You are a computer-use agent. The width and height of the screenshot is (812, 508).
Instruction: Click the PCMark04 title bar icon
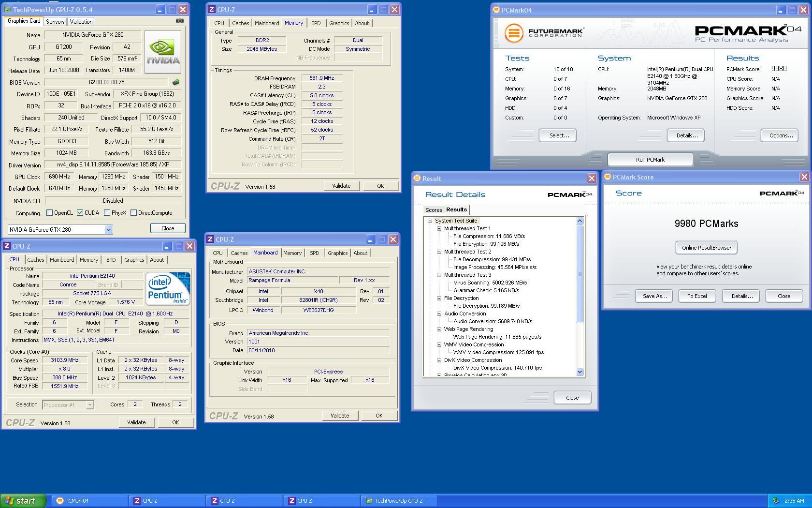click(496, 10)
